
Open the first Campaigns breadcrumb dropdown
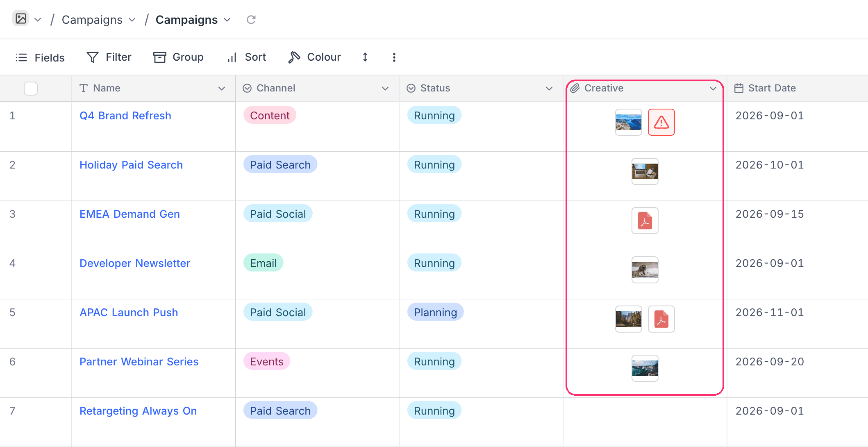pyautogui.click(x=132, y=20)
